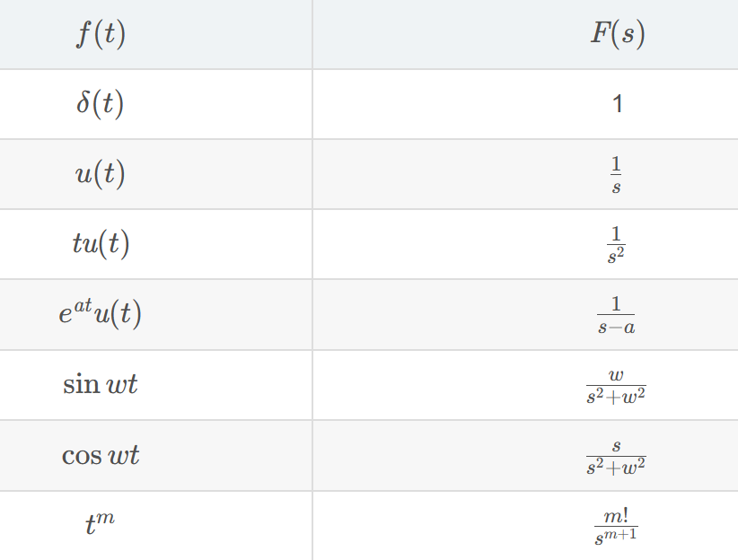
Task: Select the ramp tu(t) cell
Action: coord(101,244)
